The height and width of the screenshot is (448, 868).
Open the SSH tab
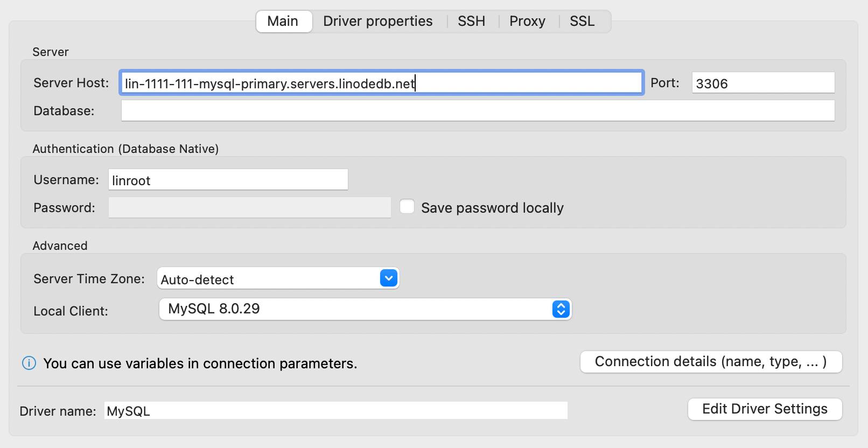pos(471,21)
